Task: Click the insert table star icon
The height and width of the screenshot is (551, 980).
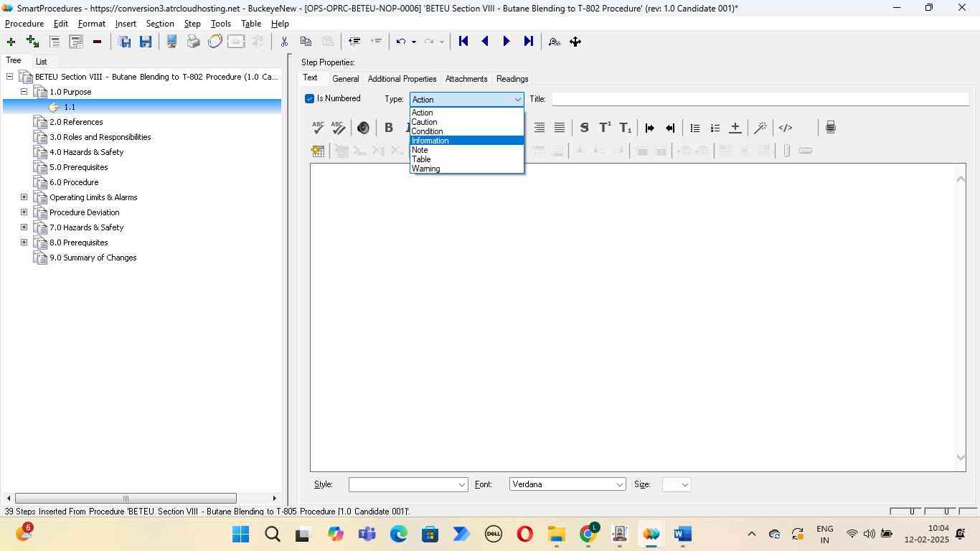Action: coord(318,151)
